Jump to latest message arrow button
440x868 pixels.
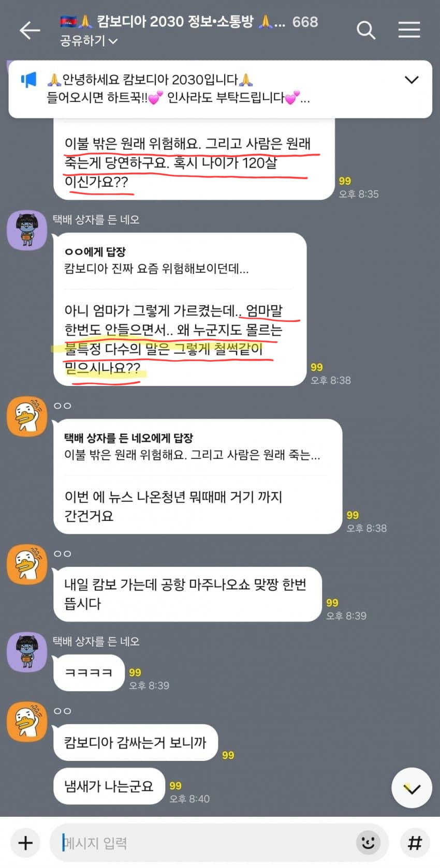click(412, 788)
